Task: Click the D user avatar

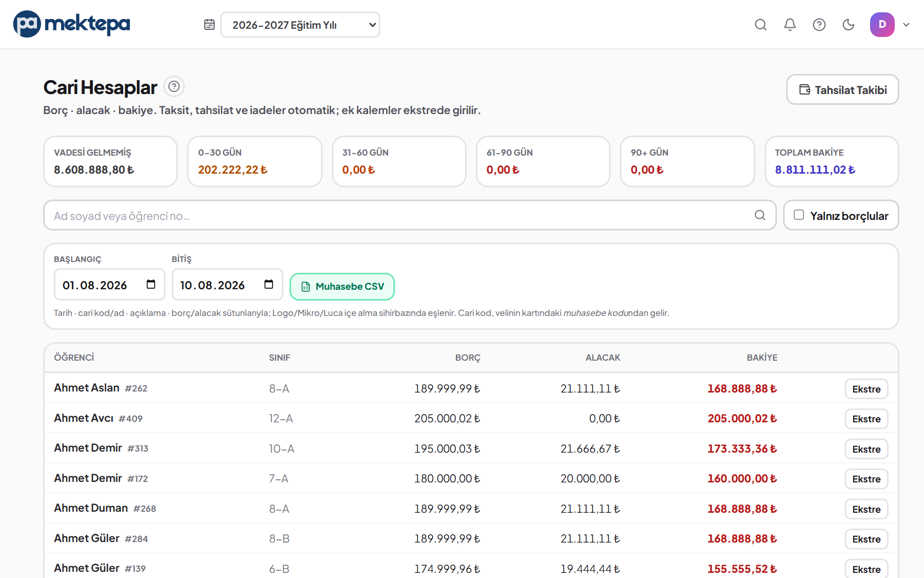Action: tap(882, 25)
